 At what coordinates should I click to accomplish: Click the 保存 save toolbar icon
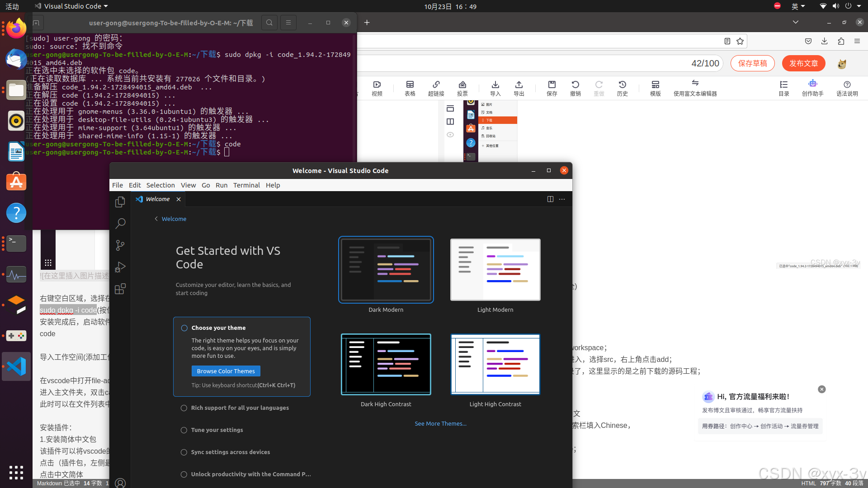(x=552, y=88)
